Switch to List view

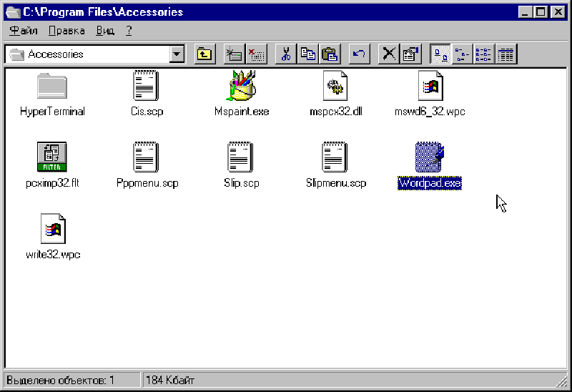tap(484, 54)
